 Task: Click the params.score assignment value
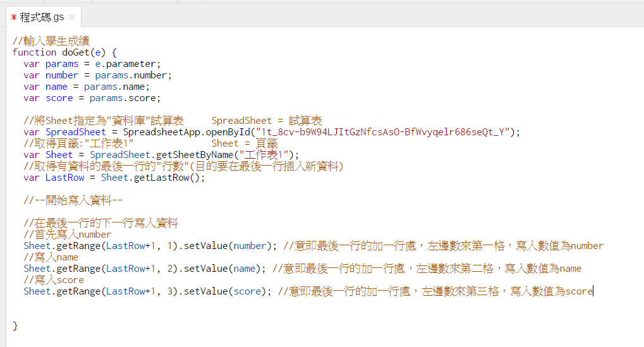pyautogui.click(x=125, y=98)
